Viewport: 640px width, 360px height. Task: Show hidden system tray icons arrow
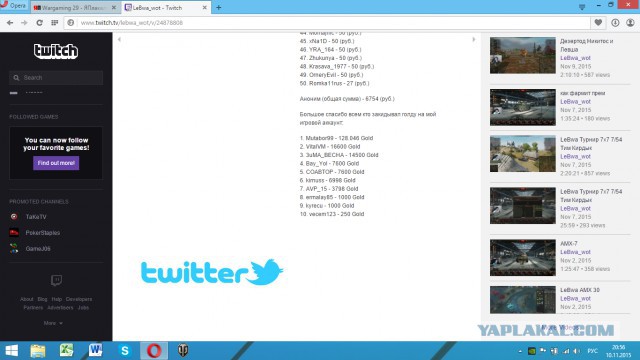coord(520,351)
